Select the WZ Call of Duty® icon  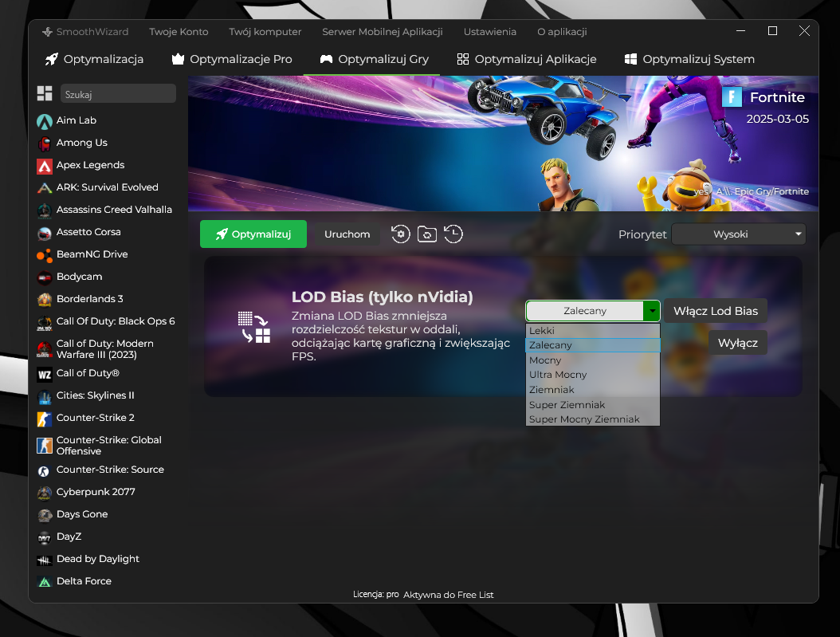click(x=45, y=374)
